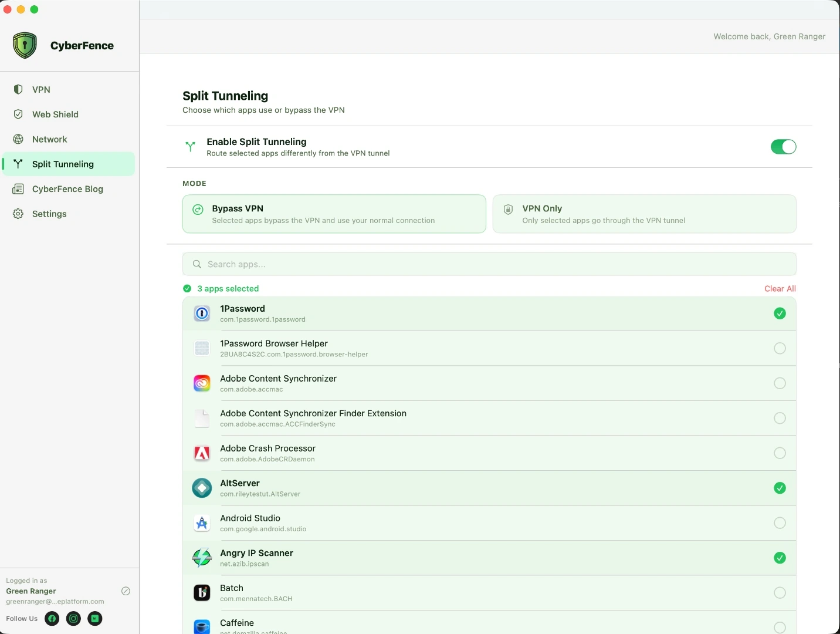Click the Batch app icon

[202, 593]
